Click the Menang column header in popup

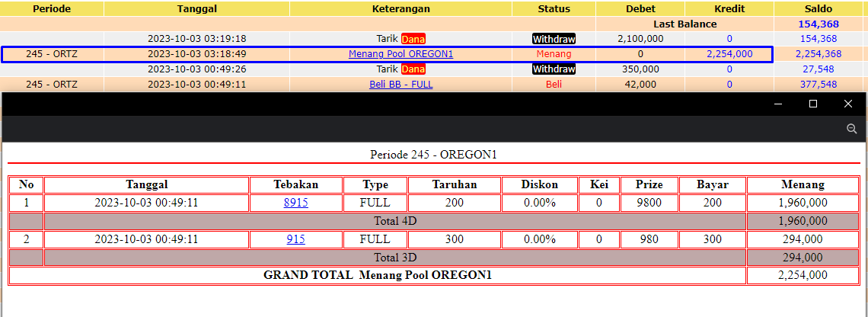(x=803, y=184)
